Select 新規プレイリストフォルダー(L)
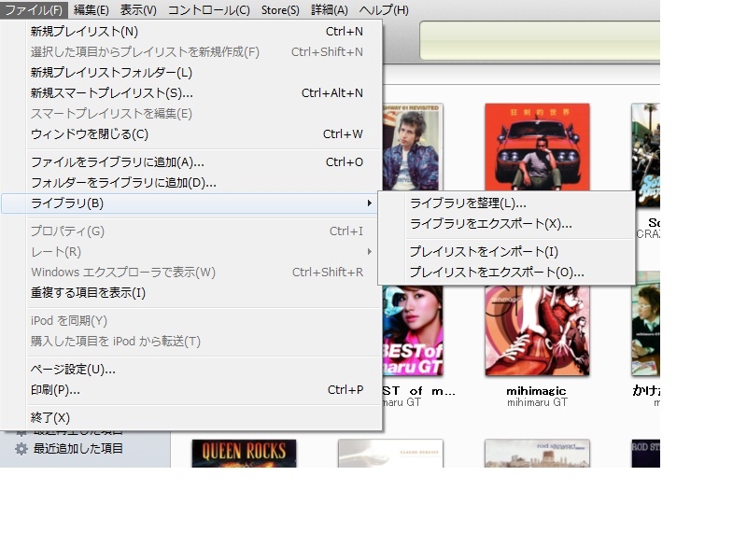This screenshot has width=747, height=560. pos(190,73)
